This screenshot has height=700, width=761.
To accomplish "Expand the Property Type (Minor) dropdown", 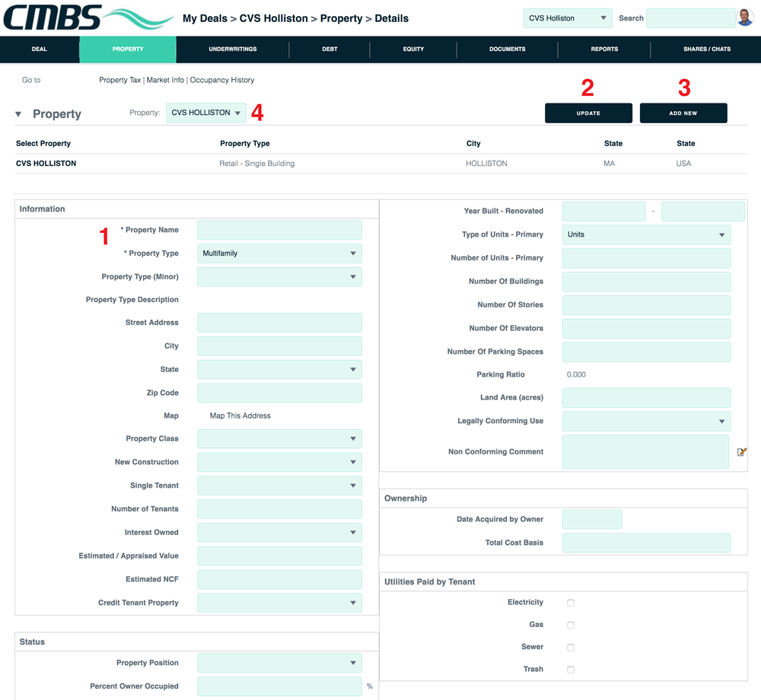I will (279, 276).
